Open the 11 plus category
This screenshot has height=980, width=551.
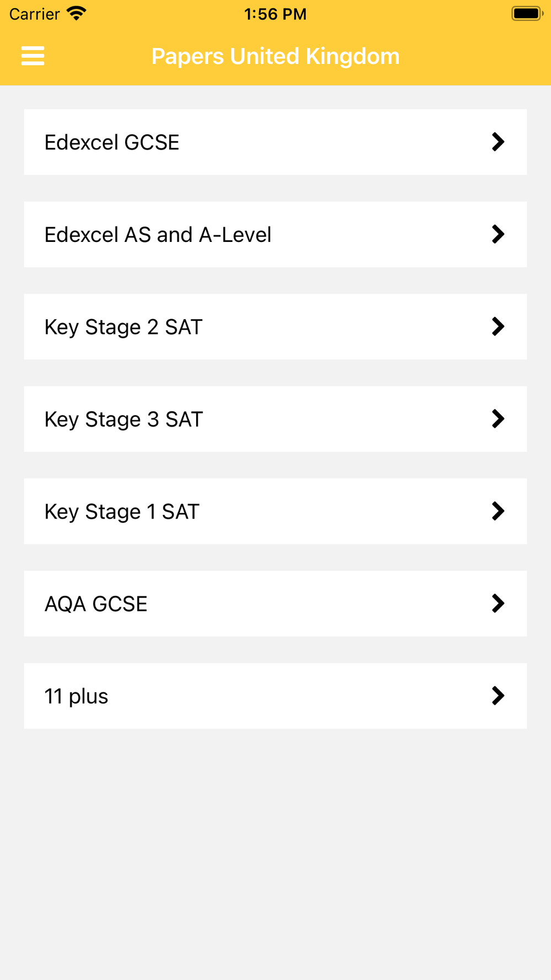point(76,697)
